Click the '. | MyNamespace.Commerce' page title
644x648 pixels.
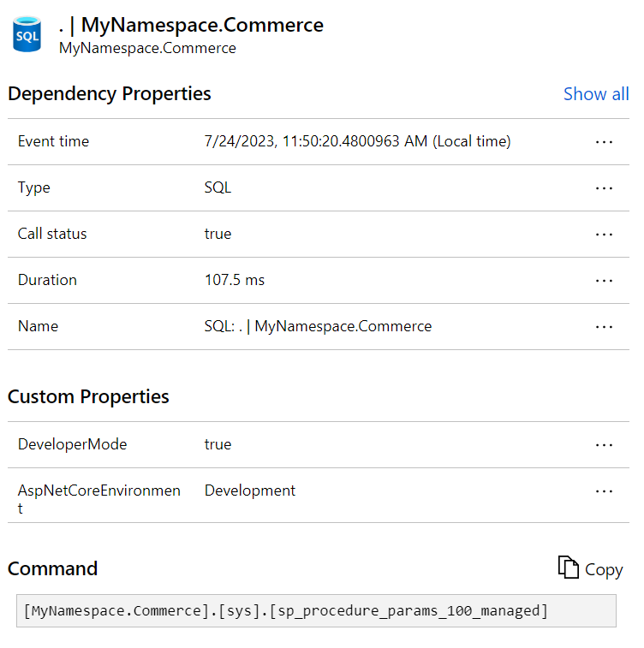[x=191, y=26]
